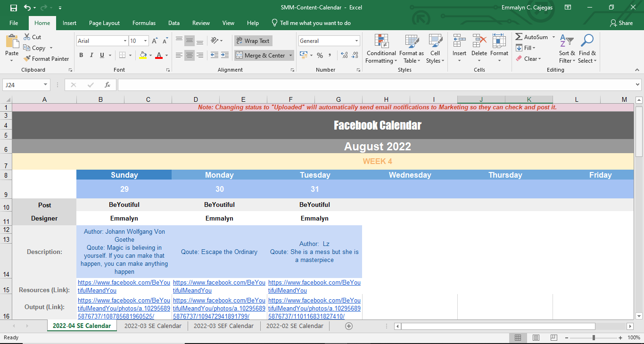Add a new sheet with the plus icon
The width and height of the screenshot is (644, 344).
[x=349, y=326]
